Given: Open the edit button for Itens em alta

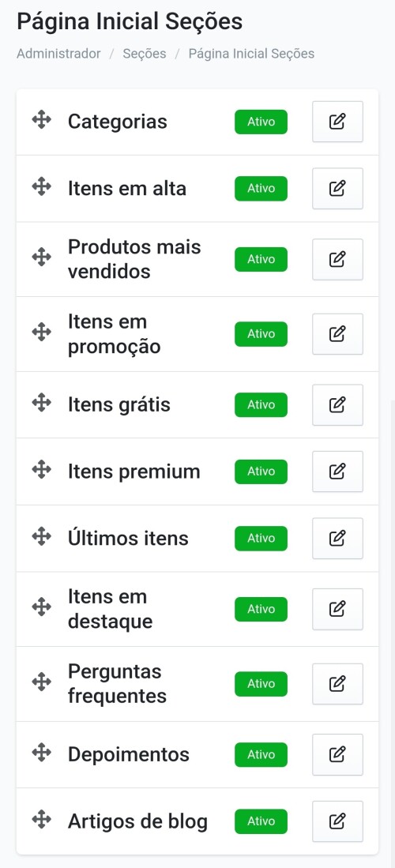Looking at the screenshot, I should (x=337, y=189).
